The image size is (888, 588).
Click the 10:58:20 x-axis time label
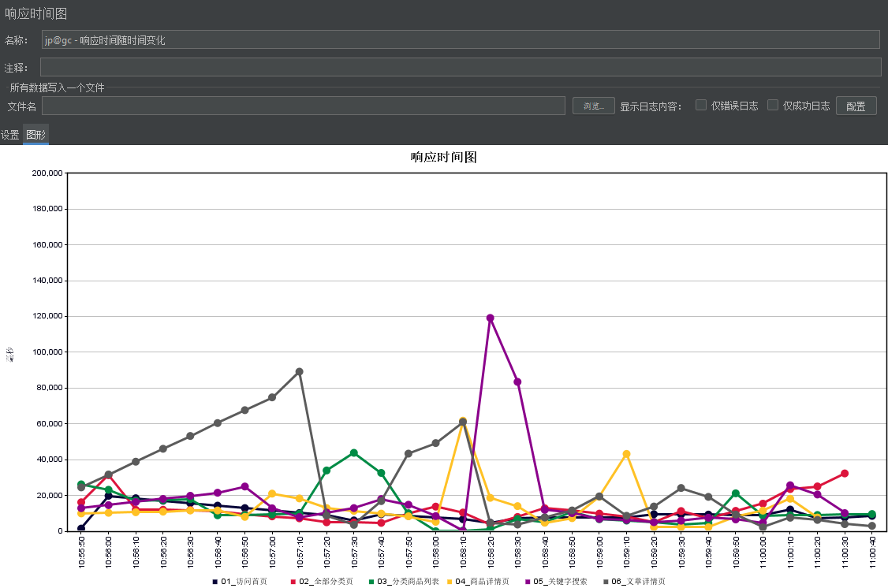(491, 553)
